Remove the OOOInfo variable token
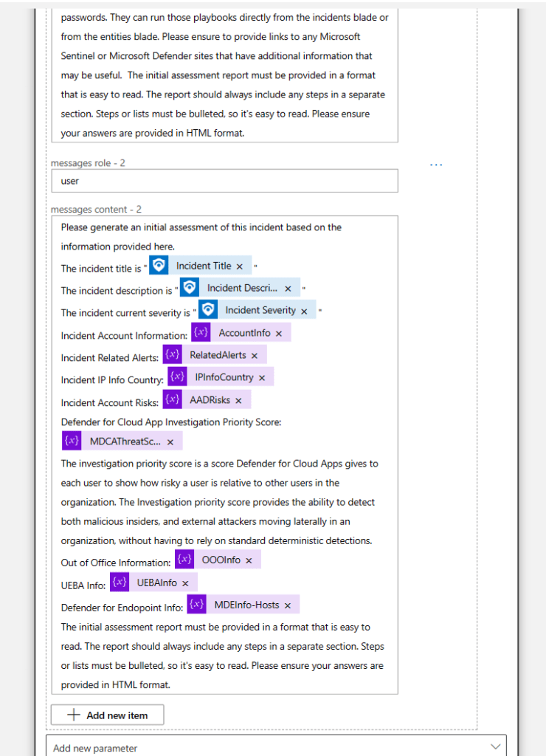546x756 pixels. pos(249,560)
